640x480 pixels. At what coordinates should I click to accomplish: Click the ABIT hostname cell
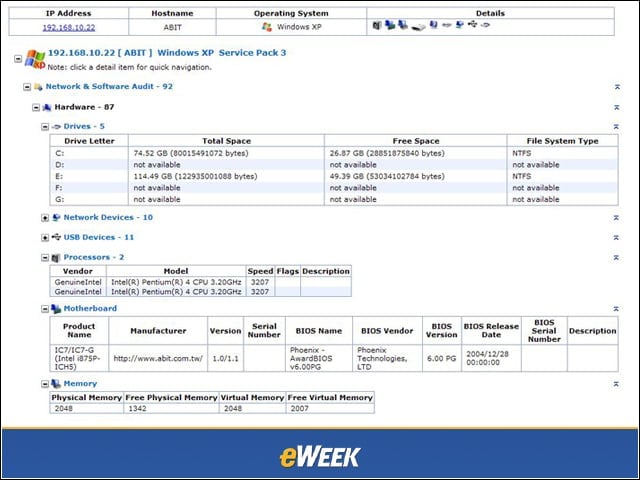pos(172,27)
